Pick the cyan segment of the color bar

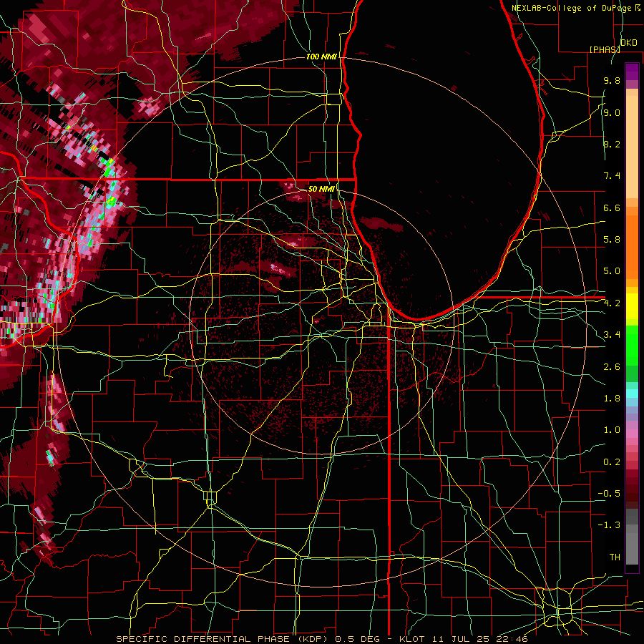632,394
